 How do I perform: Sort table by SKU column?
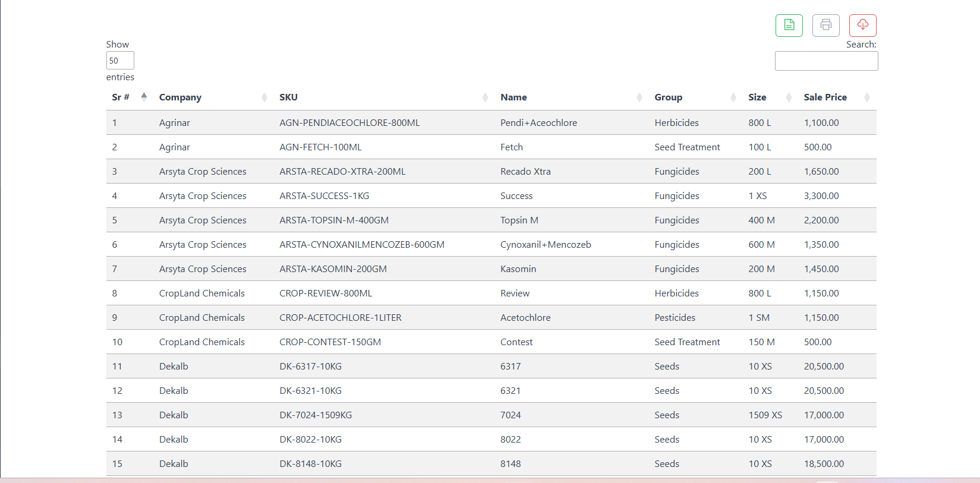384,97
